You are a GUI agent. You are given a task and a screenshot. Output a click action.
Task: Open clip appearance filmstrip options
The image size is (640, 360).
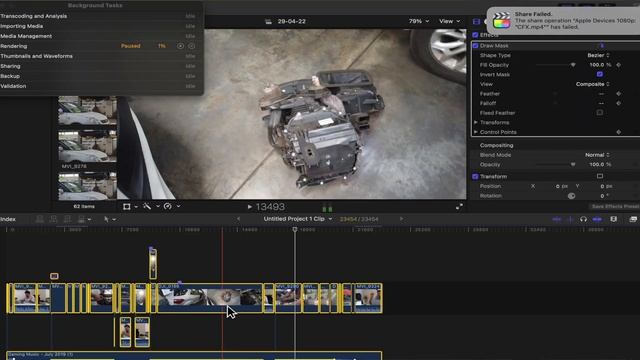point(613,219)
